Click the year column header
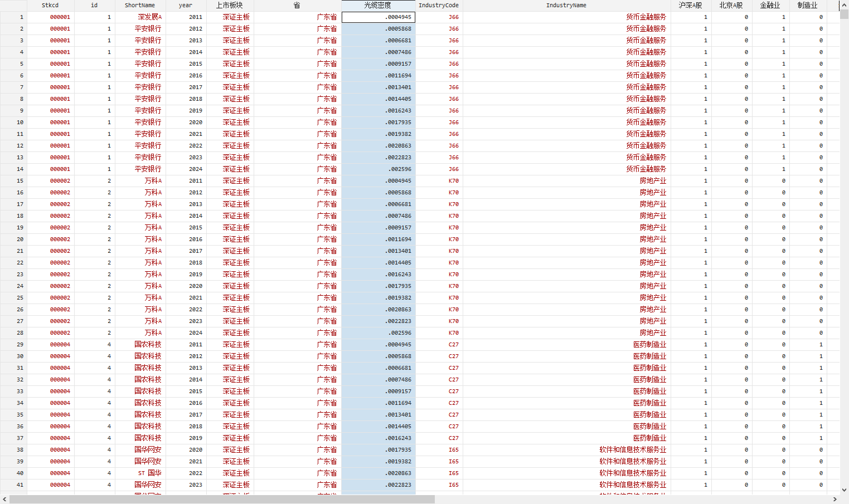 pos(186,5)
